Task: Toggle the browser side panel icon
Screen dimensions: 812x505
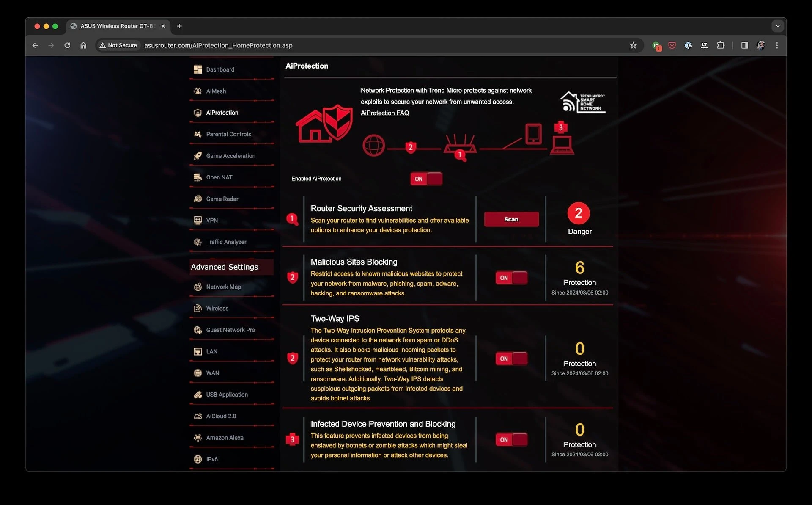Action: (x=744, y=45)
